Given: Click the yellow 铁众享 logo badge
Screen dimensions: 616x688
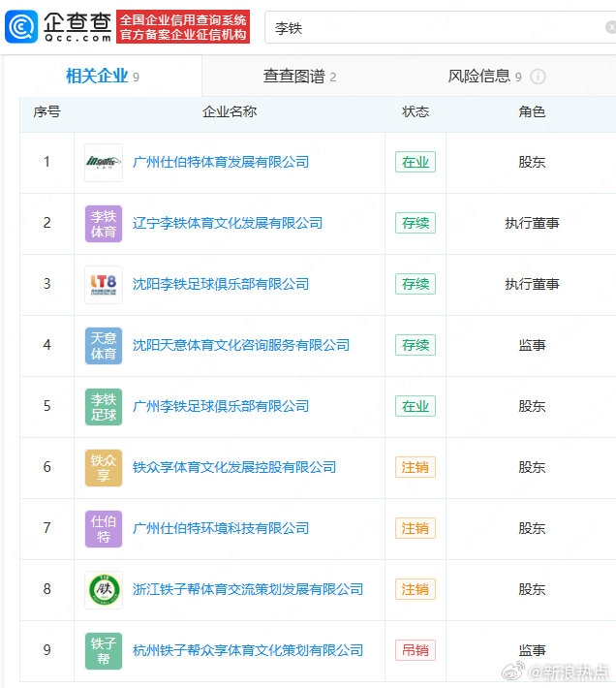Looking at the screenshot, I should [x=104, y=467].
